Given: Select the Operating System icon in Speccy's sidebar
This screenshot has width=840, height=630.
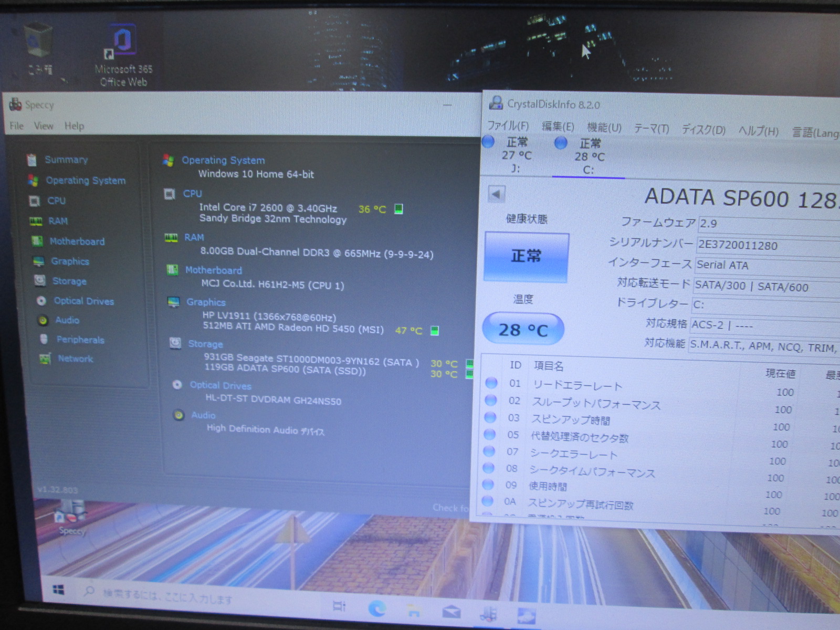Looking at the screenshot, I should click(33, 180).
